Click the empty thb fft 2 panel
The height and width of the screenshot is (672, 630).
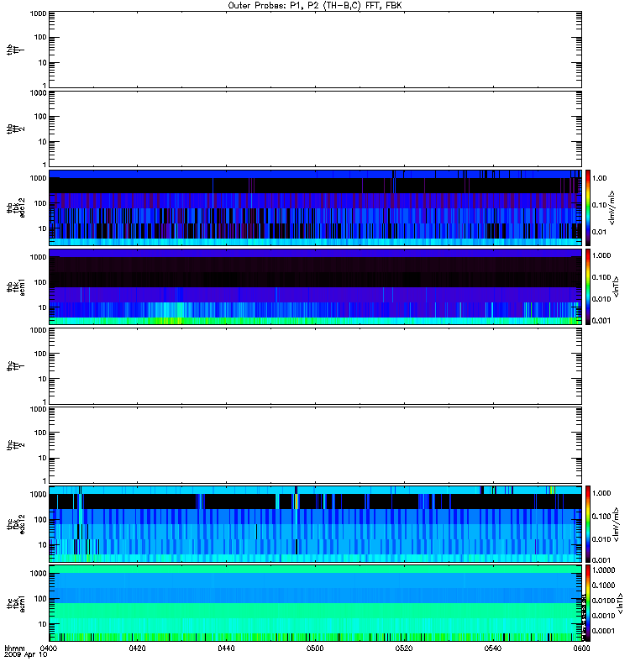315,129
